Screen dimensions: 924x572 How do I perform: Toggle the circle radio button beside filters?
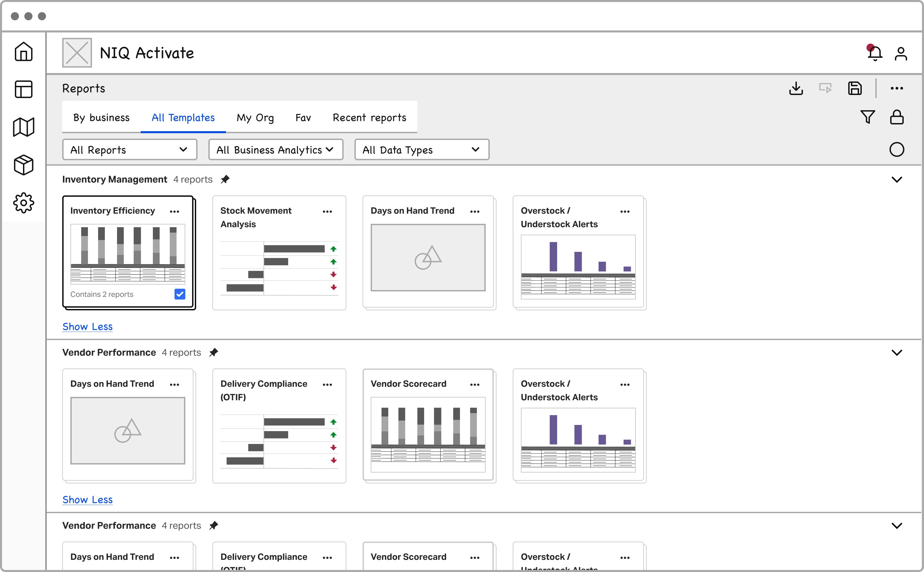coord(896,149)
